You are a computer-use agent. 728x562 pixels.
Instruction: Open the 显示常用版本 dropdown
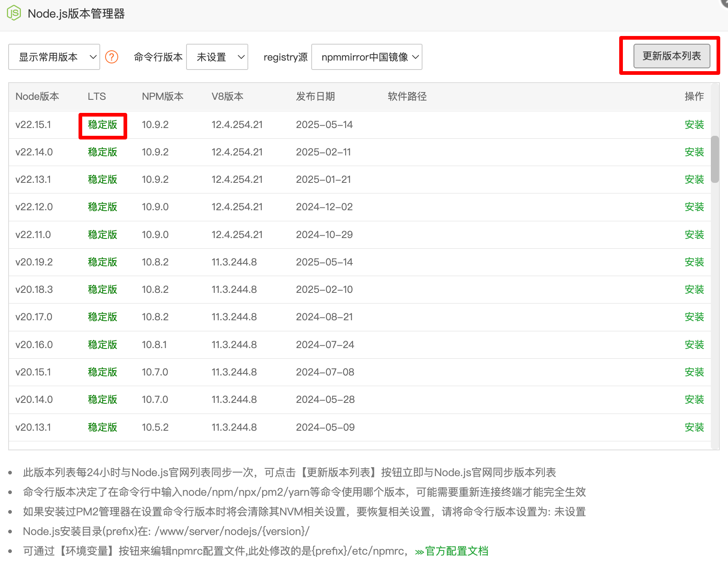pyautogui.click(x=54, y=57)
